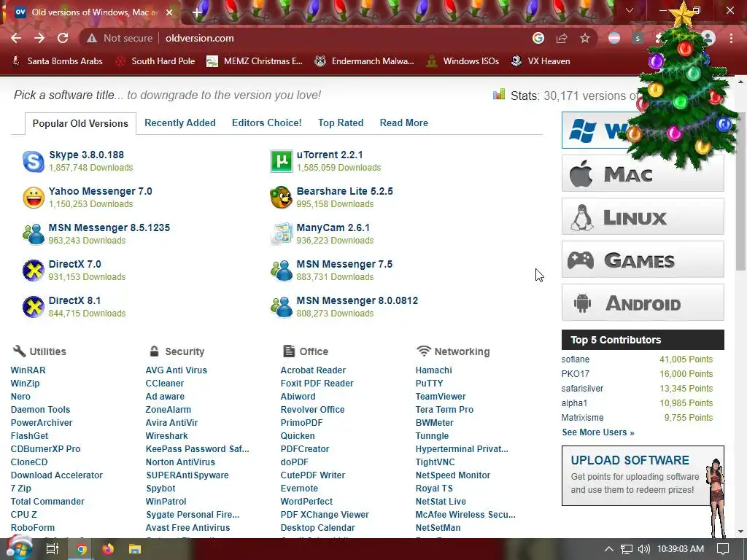Open the Chrome three-dot menu
The height and width of the screenshot is (560, 747).
(x=731, y=38)
